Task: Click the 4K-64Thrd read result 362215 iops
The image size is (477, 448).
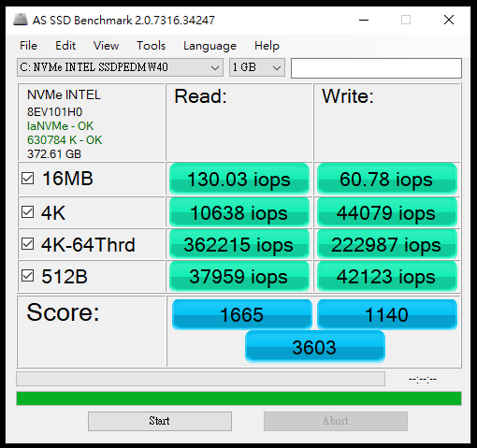Action: pos(239,244)
